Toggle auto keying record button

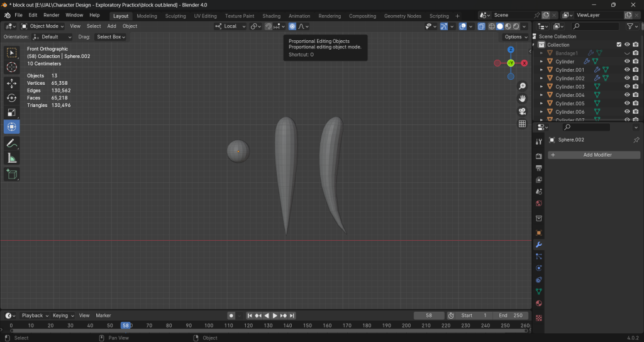tap(231, 316)
